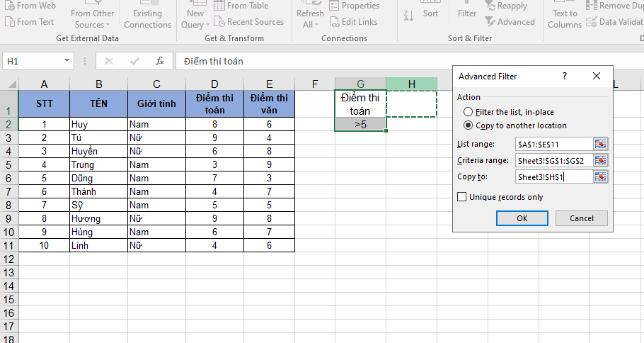Select the cell with name Thành
The image size is (644, 343).
(x=98, y=191)
